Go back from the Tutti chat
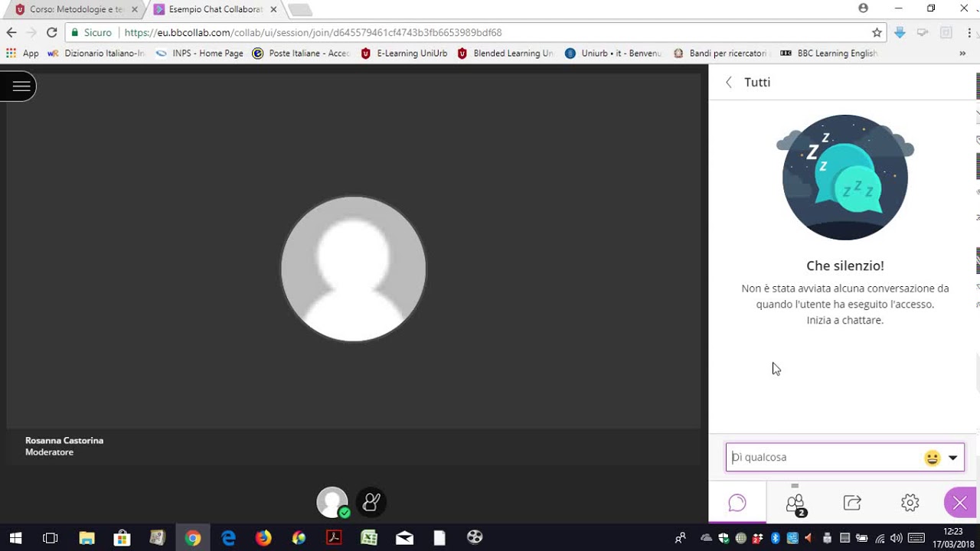 coord(729,83)
